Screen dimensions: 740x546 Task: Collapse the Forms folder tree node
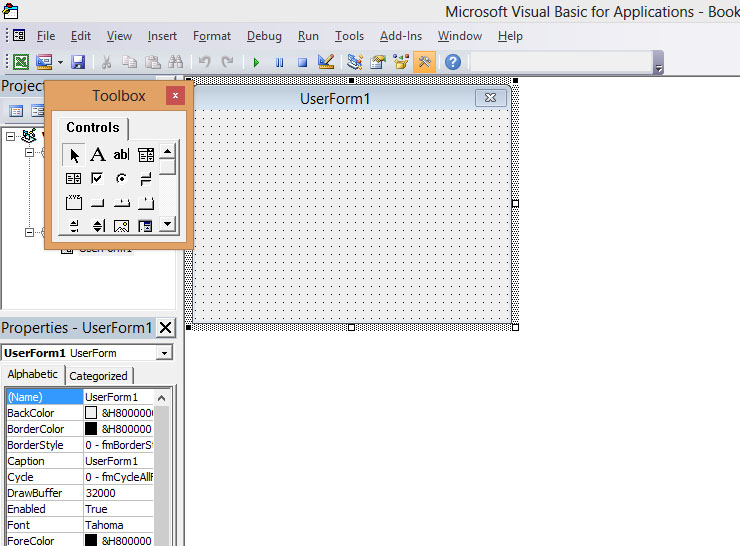point(29,232)
